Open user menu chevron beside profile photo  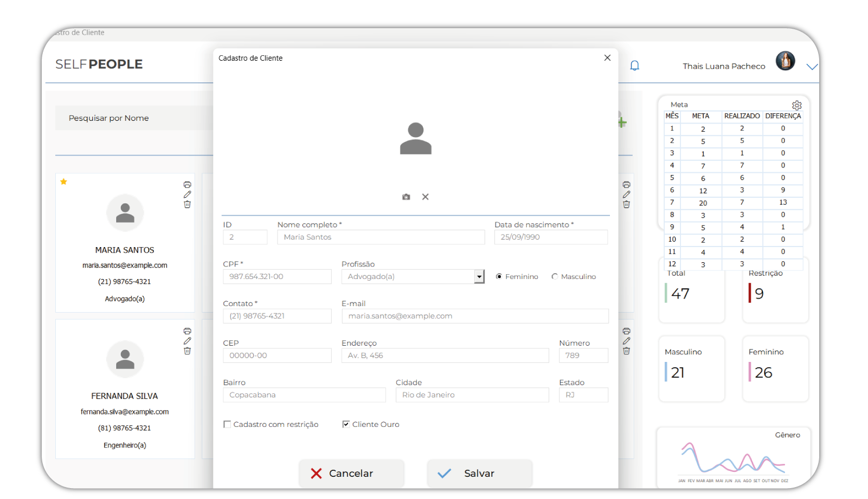tap(811, 67)
